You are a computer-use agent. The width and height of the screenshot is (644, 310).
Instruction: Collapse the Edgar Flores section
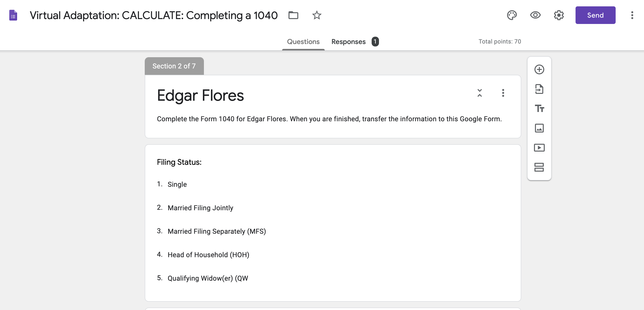pyautogui.click(x=479, y=93)
